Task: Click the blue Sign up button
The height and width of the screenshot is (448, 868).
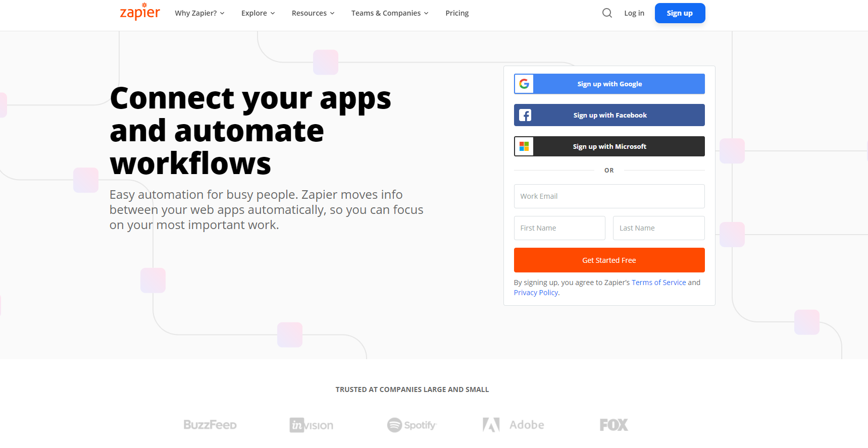Action: click(680, 13)
